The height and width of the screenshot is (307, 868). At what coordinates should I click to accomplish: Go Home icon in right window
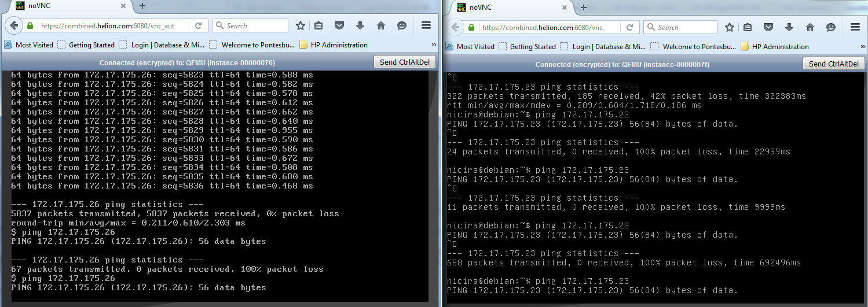(810, 27)
